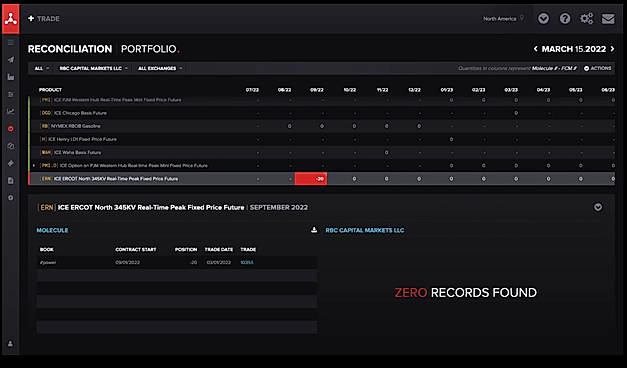Click the TRADE DATE column header
The image size is (627, 368).
(x=219, y=249)
